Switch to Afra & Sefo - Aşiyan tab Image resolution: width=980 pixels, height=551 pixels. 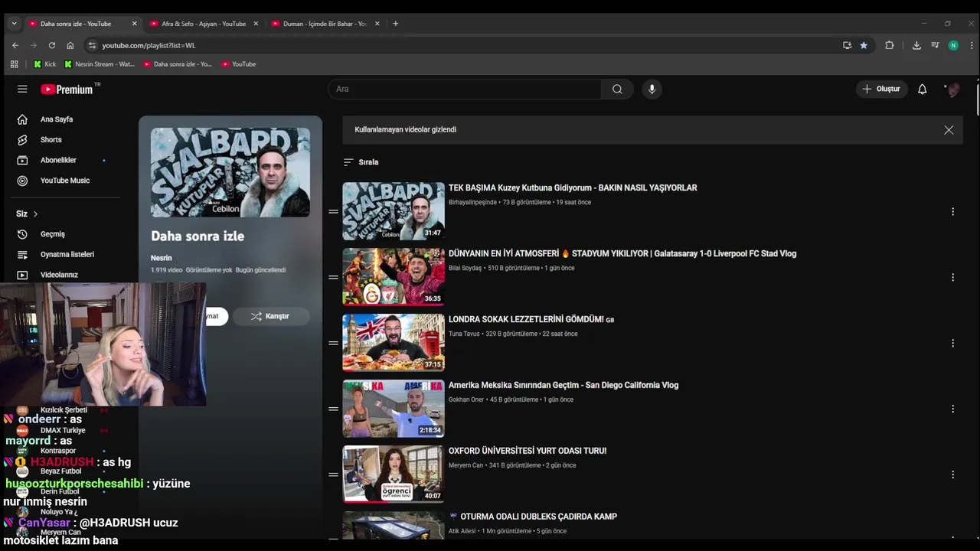[x=204, y=24]
